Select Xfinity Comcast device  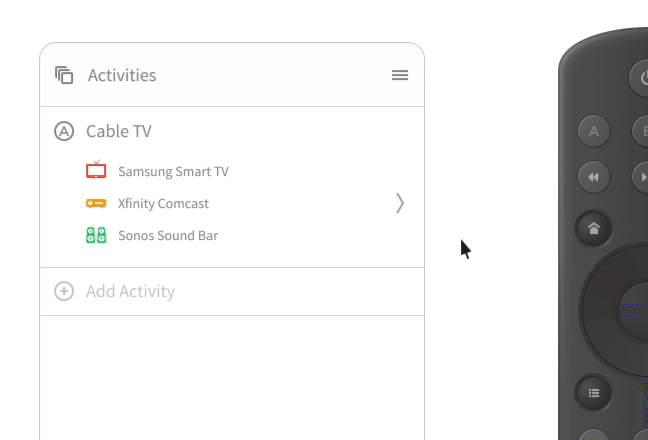tap(163, 203)
